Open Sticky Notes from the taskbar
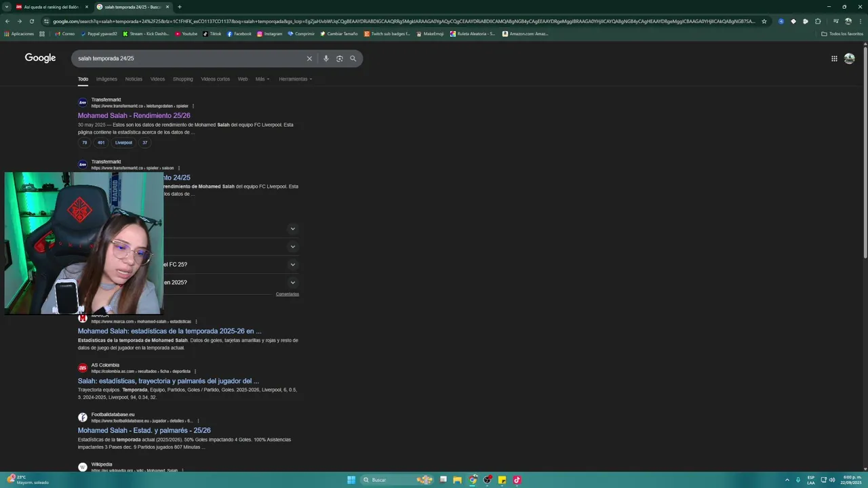 (x=502, y=480)
